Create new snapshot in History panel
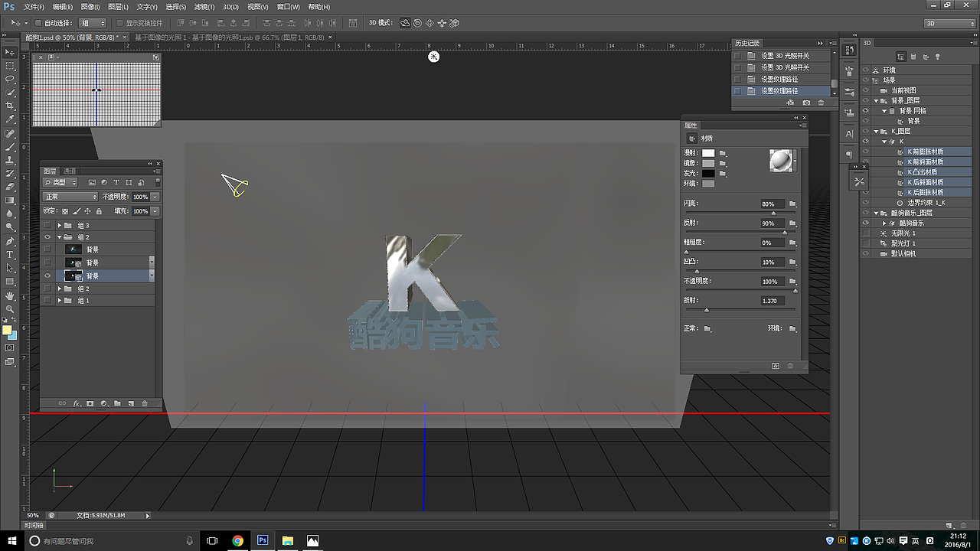Image resolution: width=980 pixels, height=551 pixels. pyautogui.click(x=806, y=103)
